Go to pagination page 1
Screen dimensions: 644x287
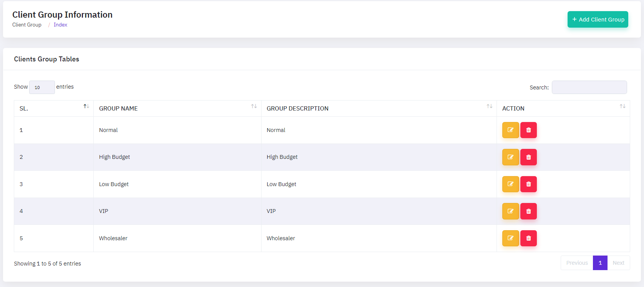(x=600, y=263)
